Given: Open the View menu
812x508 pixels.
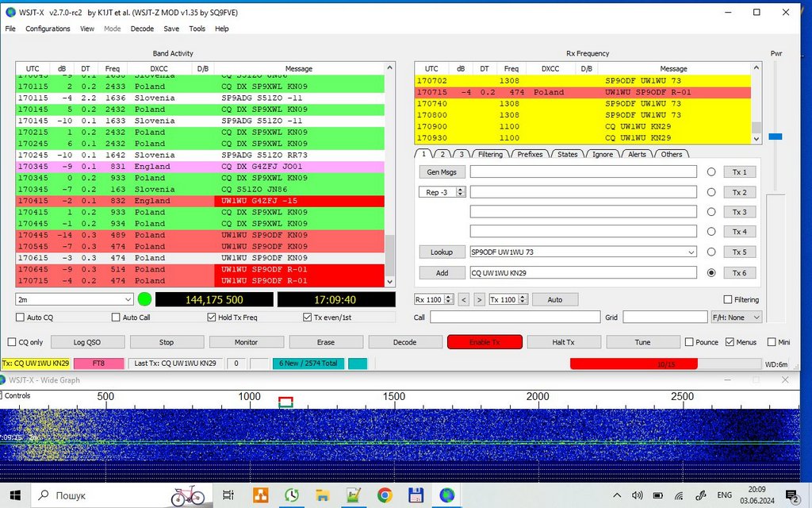Looking at the screenshot, I should coord(87,29).
